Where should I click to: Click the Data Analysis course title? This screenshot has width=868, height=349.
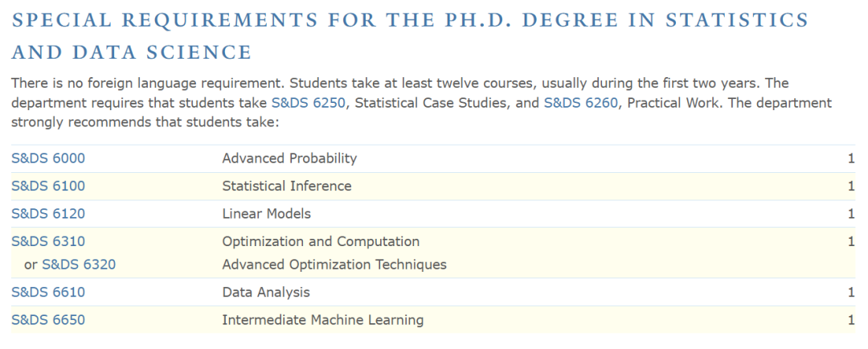266,293
